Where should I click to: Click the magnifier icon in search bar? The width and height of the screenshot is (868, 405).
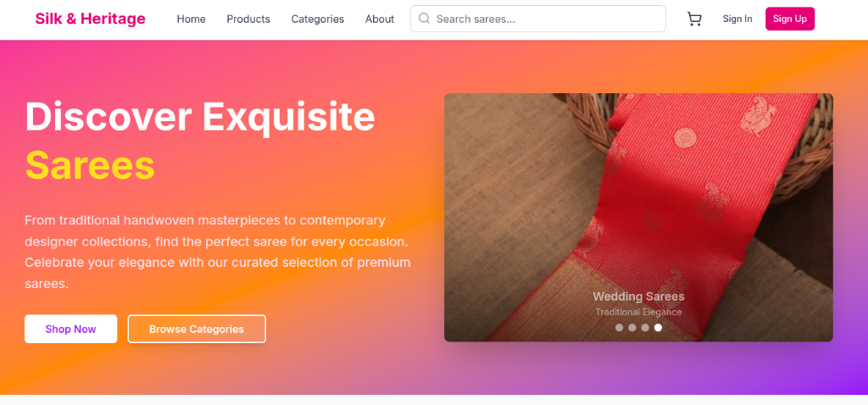click(424, 19)
